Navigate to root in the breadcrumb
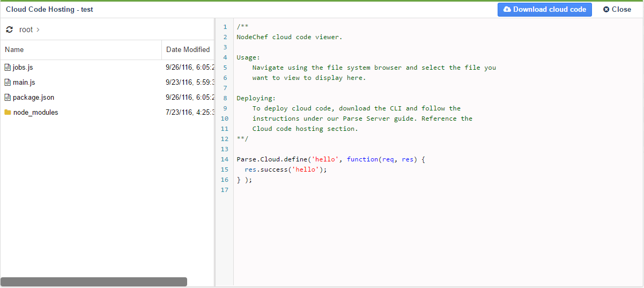 [26, 30]
